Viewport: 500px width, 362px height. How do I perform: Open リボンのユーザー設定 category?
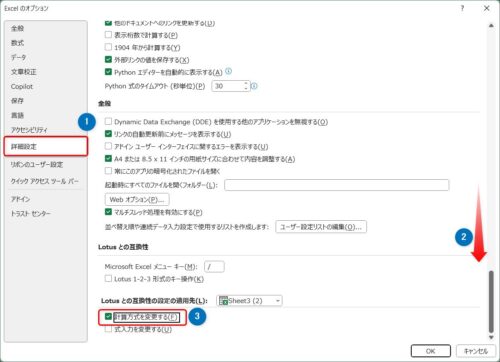(37, 164)
